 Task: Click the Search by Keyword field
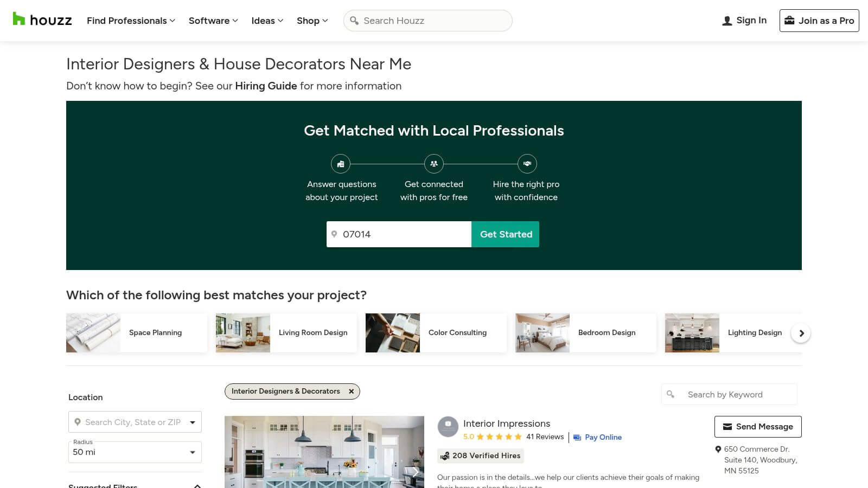click(x=730, y=395)
